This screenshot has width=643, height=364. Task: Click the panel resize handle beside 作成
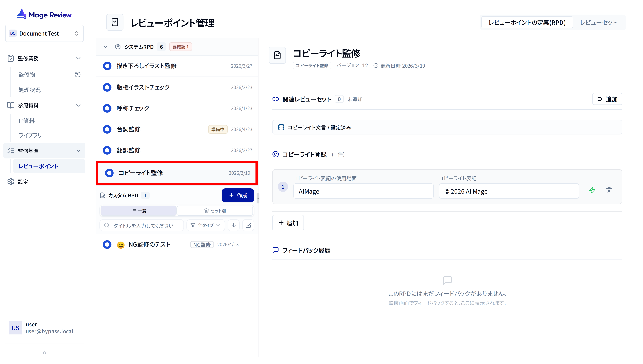point(258,198)
